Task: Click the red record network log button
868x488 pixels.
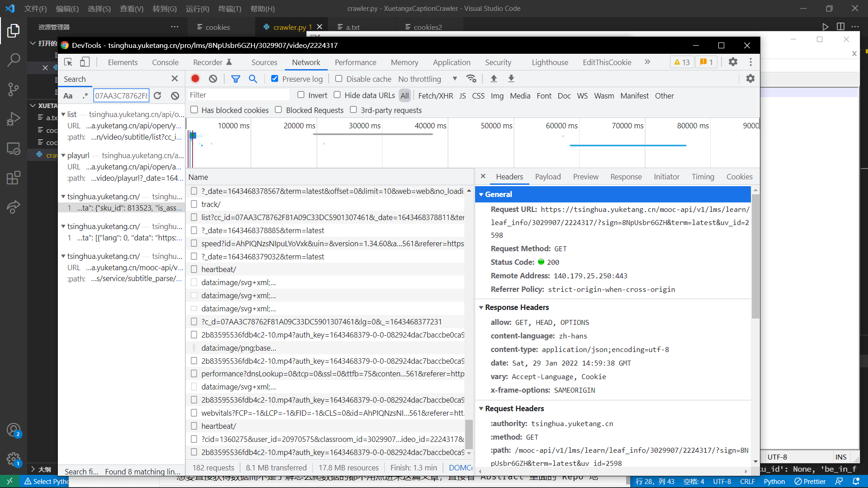Action: 195,79
